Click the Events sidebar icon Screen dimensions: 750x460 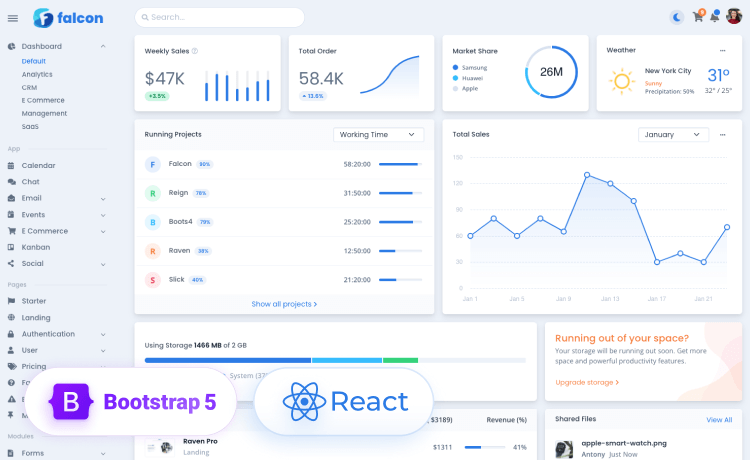11,215
